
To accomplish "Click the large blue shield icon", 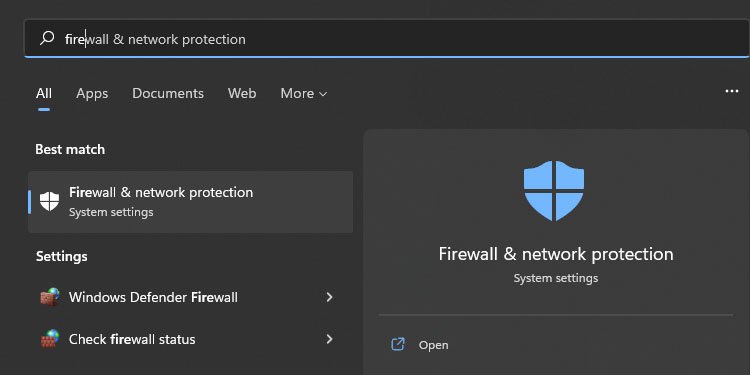I will click(554, 190).
